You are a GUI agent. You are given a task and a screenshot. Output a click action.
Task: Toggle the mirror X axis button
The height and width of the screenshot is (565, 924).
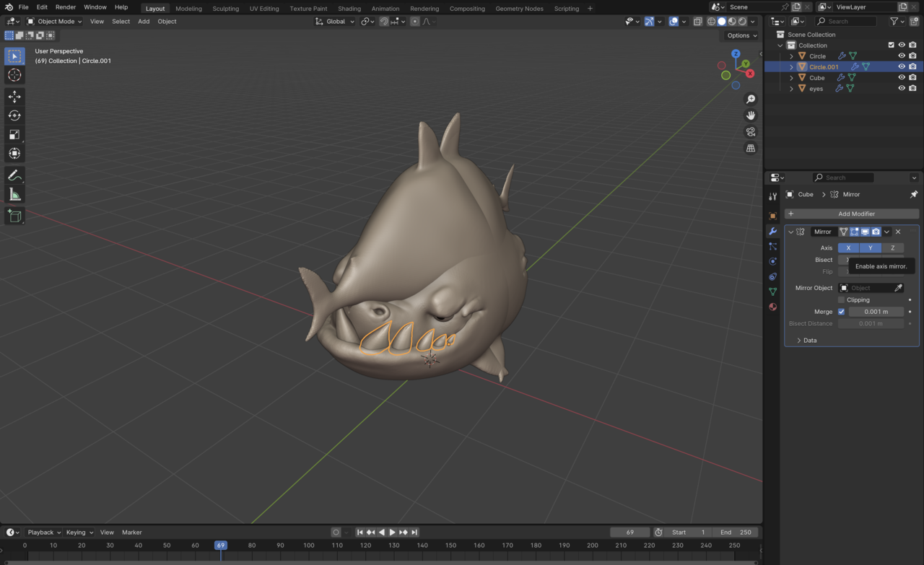848,248
